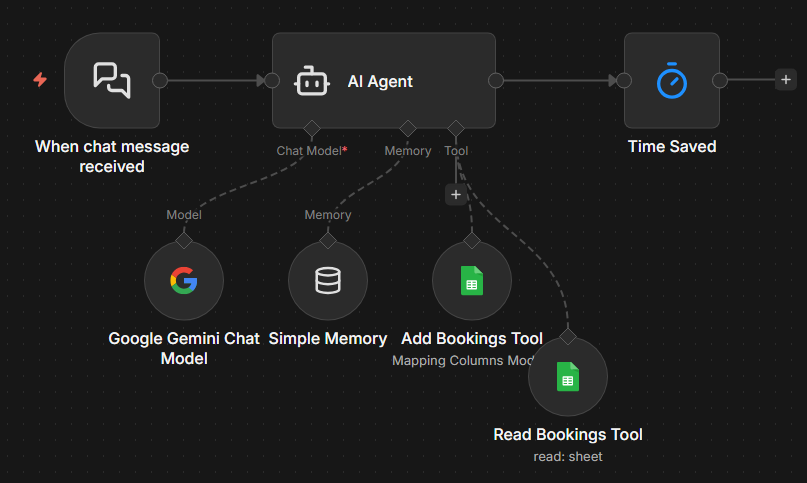Select the Time Saved stopwatch icon

tap(672, 81)
